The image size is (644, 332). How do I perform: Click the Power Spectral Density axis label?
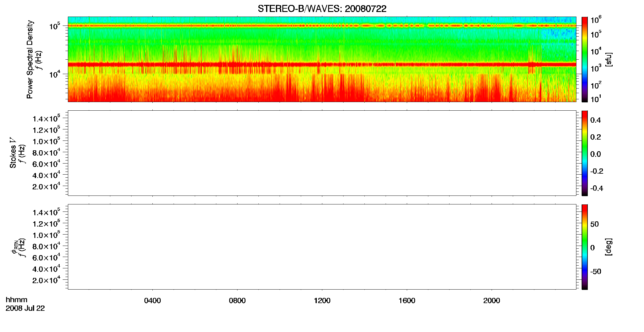click(x=30, y=59)
